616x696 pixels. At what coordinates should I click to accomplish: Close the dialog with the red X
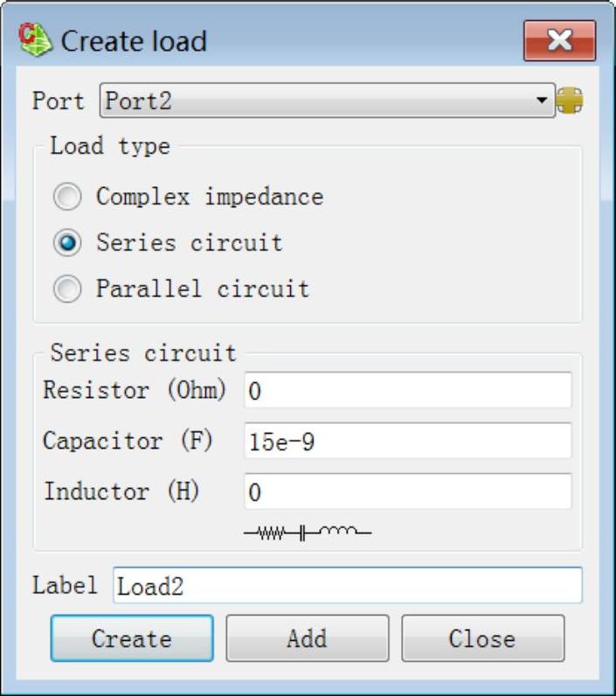coord(559,40)
